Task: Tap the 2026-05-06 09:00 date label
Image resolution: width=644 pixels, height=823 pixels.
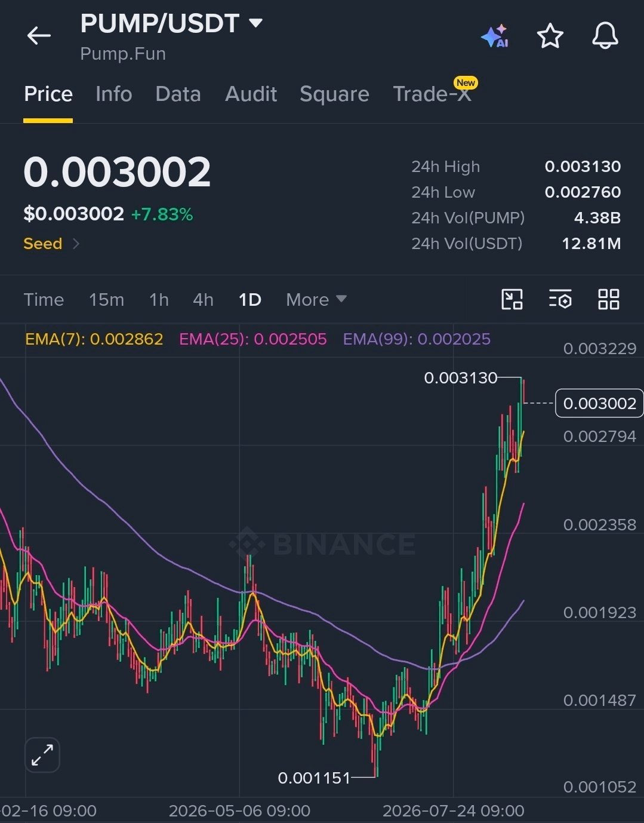Action: click(x=239, y=811)
